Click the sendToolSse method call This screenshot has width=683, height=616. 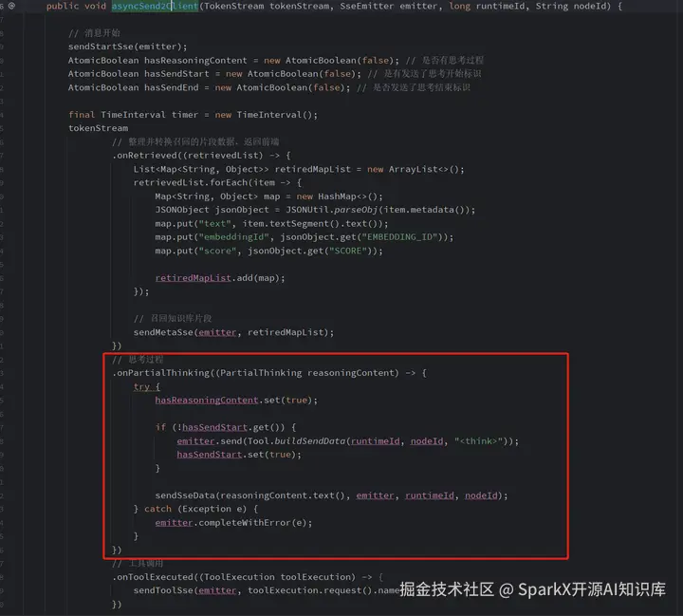click(x=163, y=590)
